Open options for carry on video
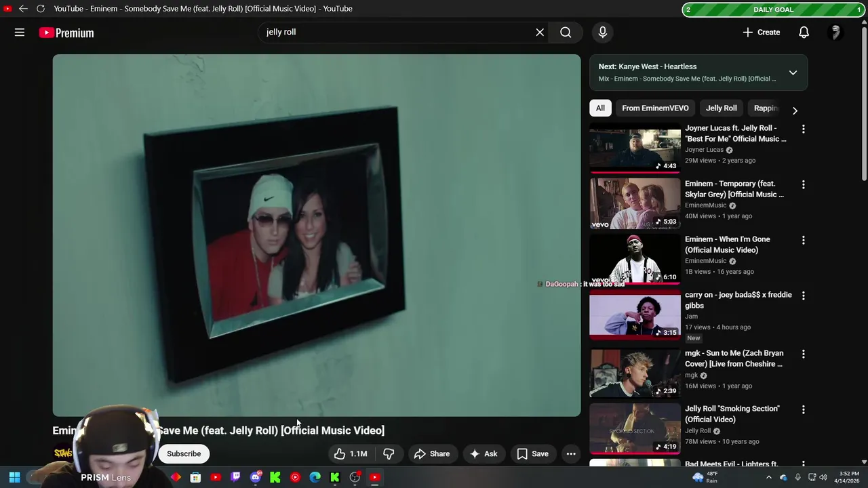This screenshot has height=488, width=868. [x=804, y=296]
